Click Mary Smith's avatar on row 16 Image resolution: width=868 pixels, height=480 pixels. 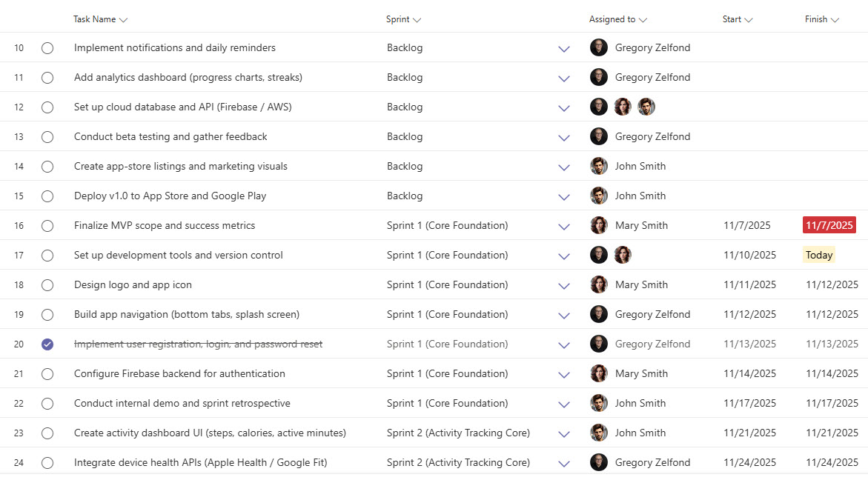tap(599, 225)
